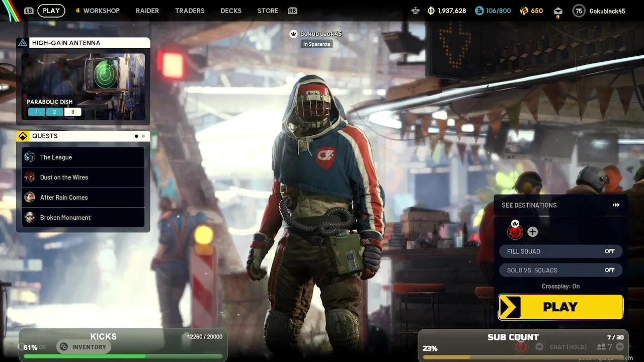The image size is (644, 362).
Task: Click the blue stash capacity icon
Action: click(479, 11)
